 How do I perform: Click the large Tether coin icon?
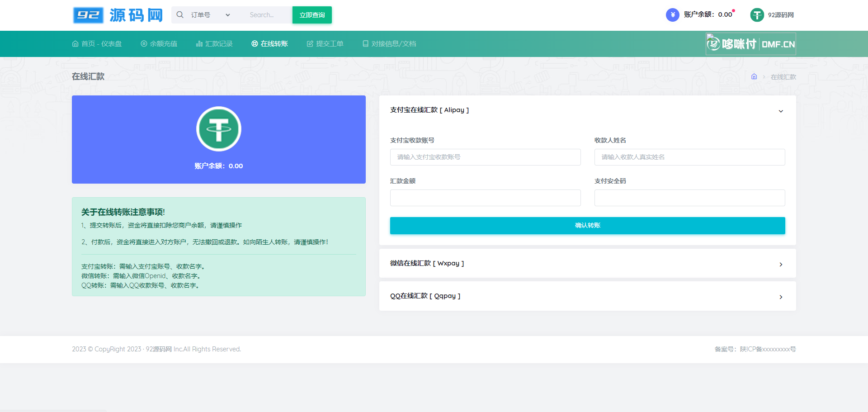[219, 129]
